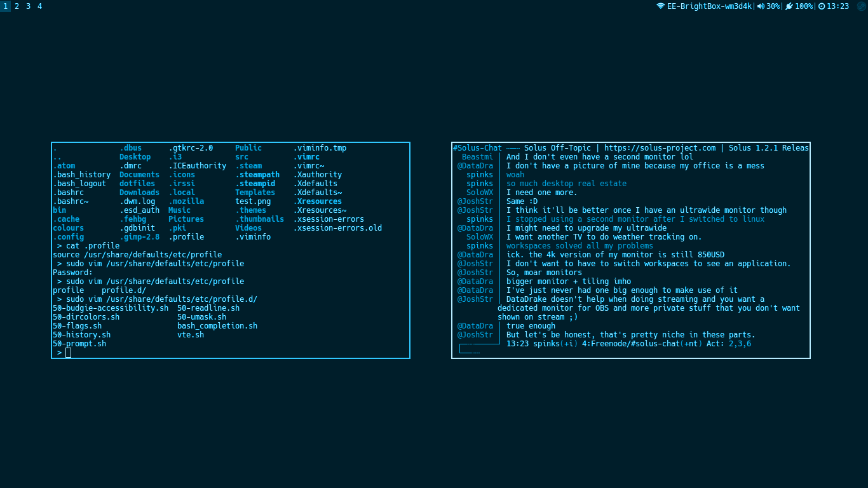Click the .dwm.log file name
Image resolution: width=868 pixels, height=488 pixels.
(137, 201)
